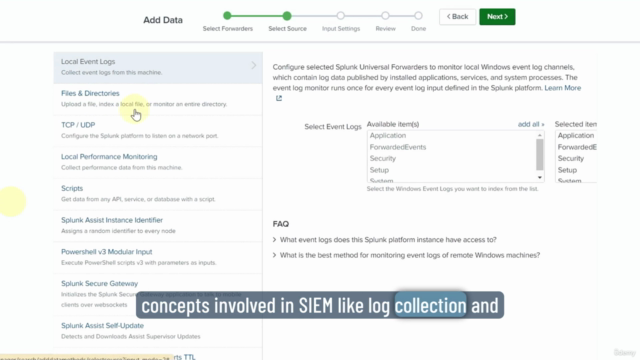Choose Powershell v3 Modular Input
640x360 pixels.
click(x=158, y=257)
